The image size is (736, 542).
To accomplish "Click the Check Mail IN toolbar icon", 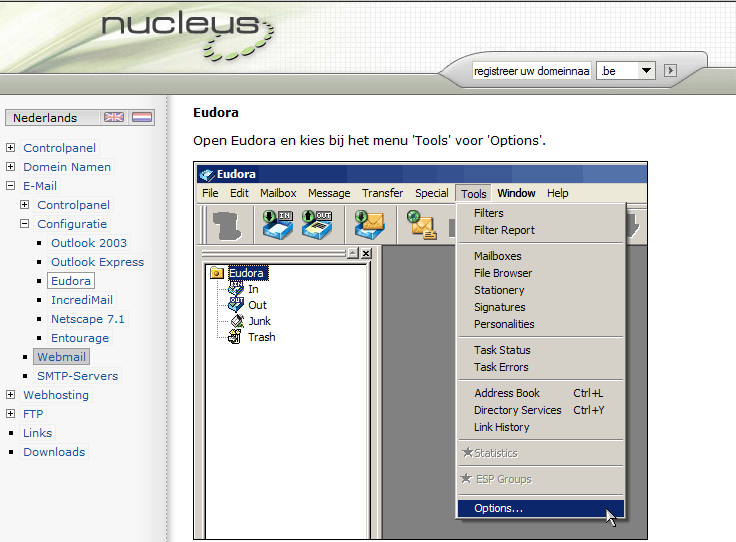I will coord(277,225).
